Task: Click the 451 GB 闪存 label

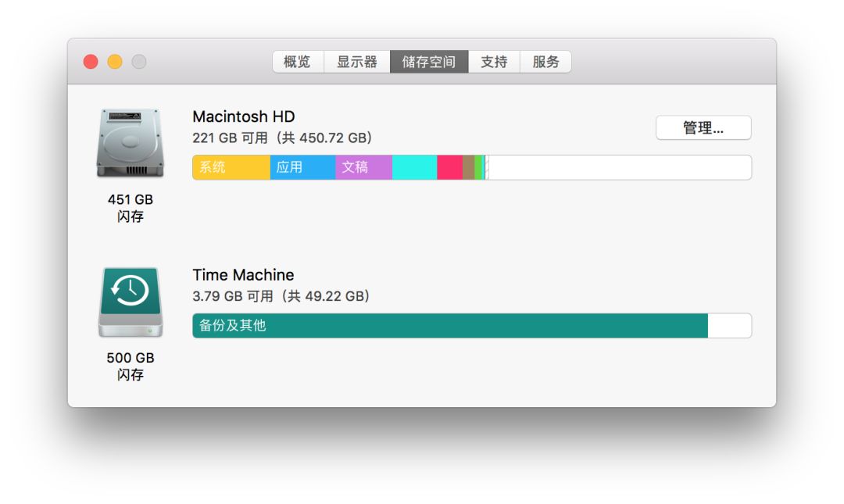Action: (131, 208)
